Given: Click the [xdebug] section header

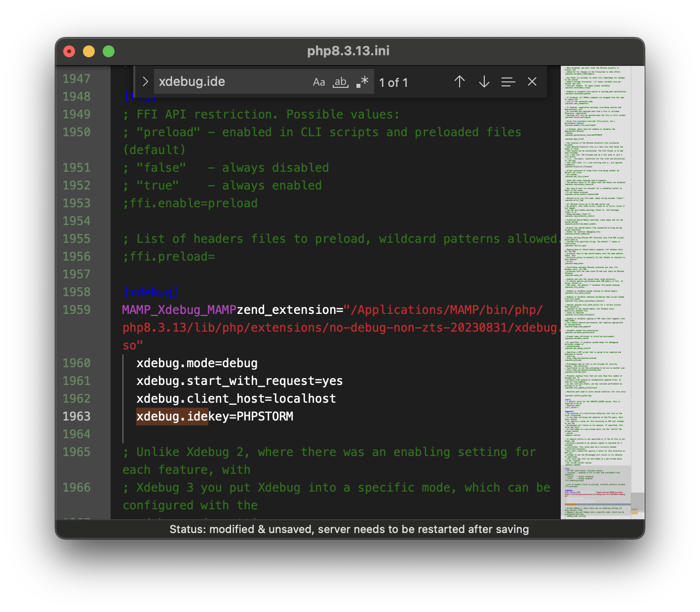Looking at the screenshot, I should click(151, 292).
